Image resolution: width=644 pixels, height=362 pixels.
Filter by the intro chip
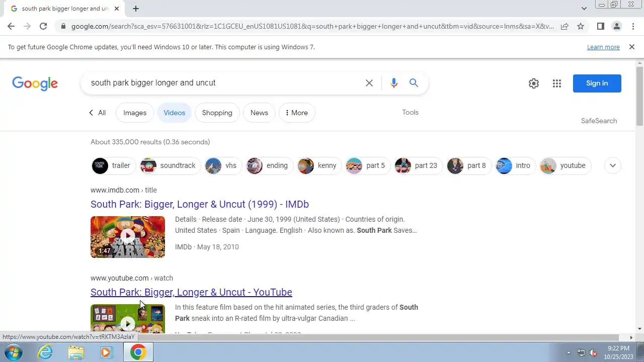click(515, 165)
